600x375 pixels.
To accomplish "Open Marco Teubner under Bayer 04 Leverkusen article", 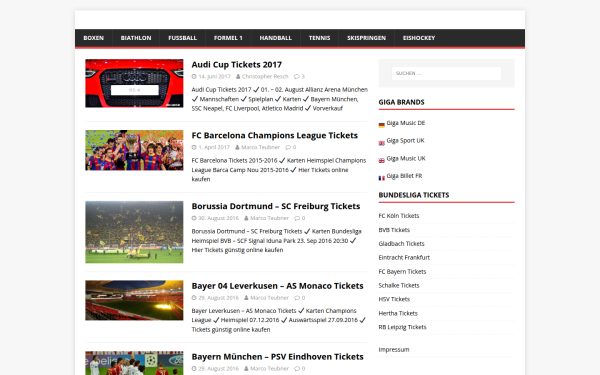I will coord(269,298).
